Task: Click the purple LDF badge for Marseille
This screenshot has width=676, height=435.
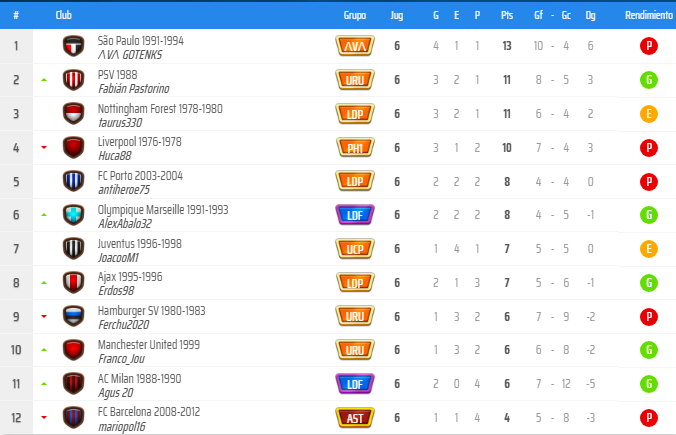Action: tap(354, 216)
